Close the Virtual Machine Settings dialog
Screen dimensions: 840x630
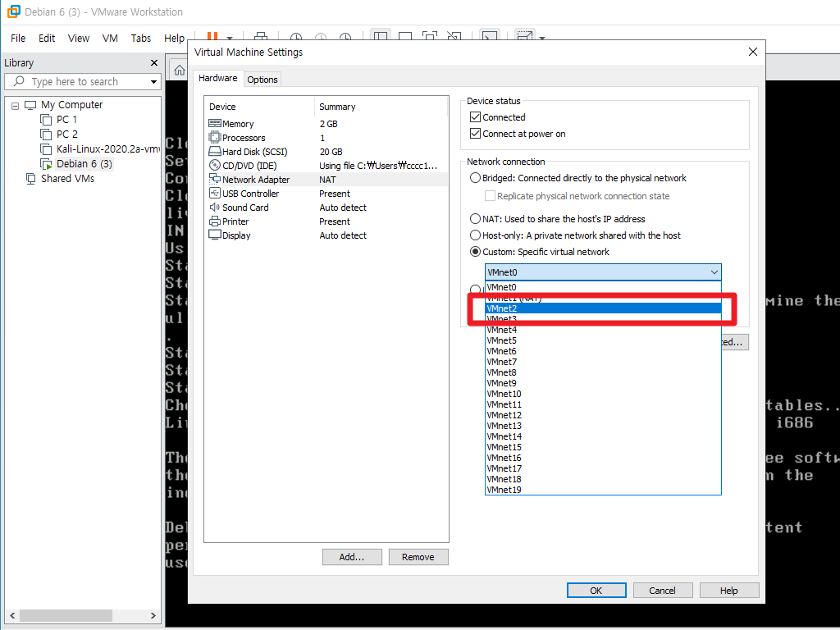(753, 52)
